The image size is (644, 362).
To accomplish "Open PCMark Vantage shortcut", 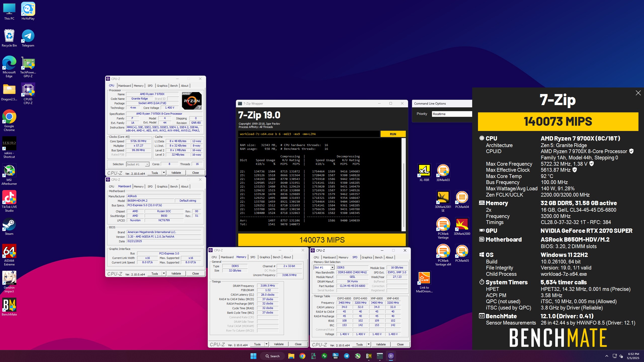I will pos(443,228).
